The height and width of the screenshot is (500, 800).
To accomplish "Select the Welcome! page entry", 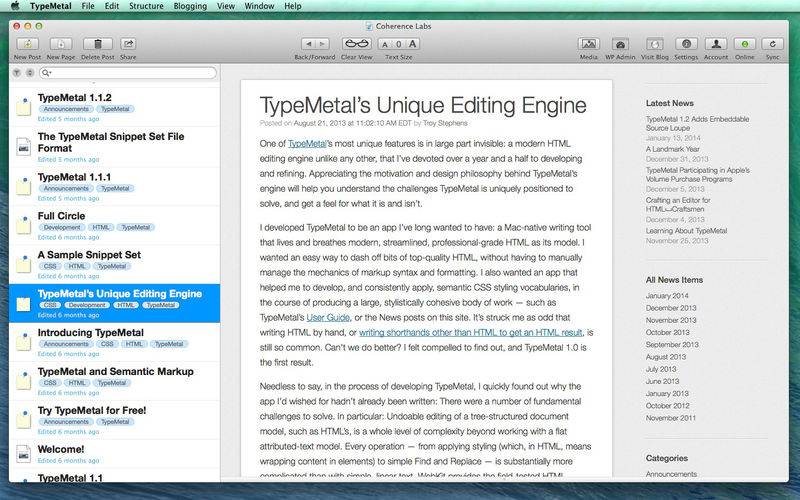I will (114, 454).
